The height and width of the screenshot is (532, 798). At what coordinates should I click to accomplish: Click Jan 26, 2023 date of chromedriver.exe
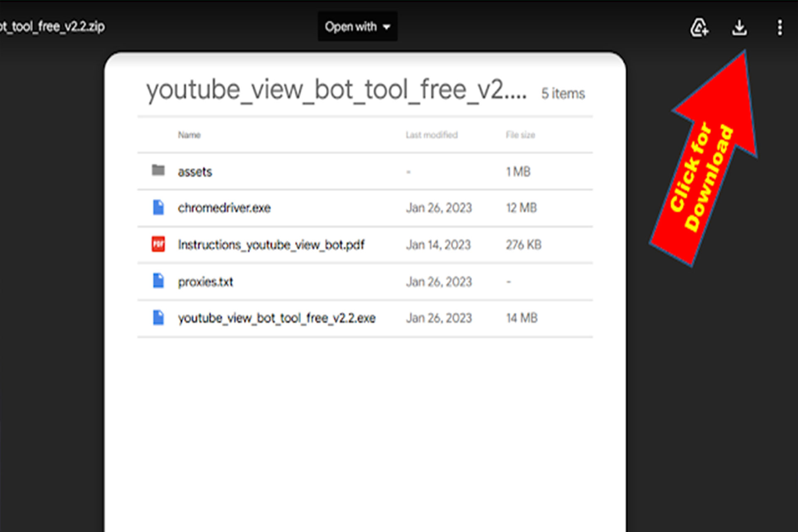pos(439,208)
